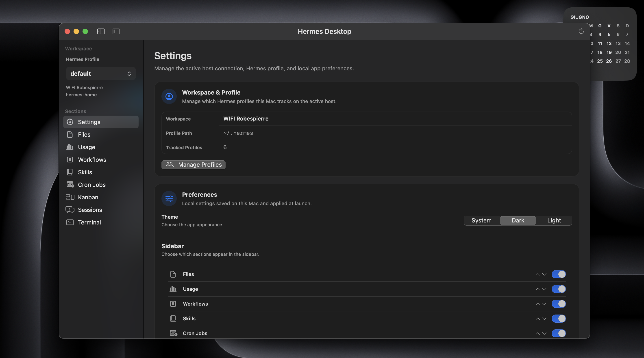This screenshot has width=644, height=358.
Task: Move Skills row down with chevron
Action: click(544, 319)
